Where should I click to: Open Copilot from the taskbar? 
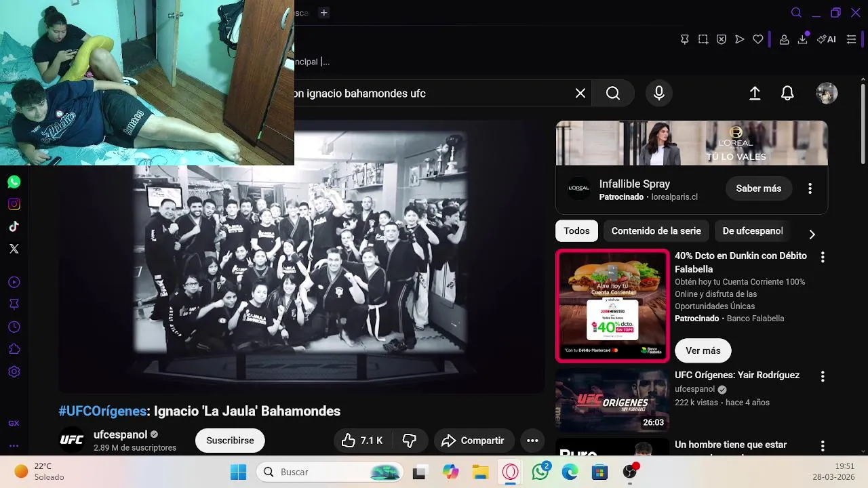450,472
